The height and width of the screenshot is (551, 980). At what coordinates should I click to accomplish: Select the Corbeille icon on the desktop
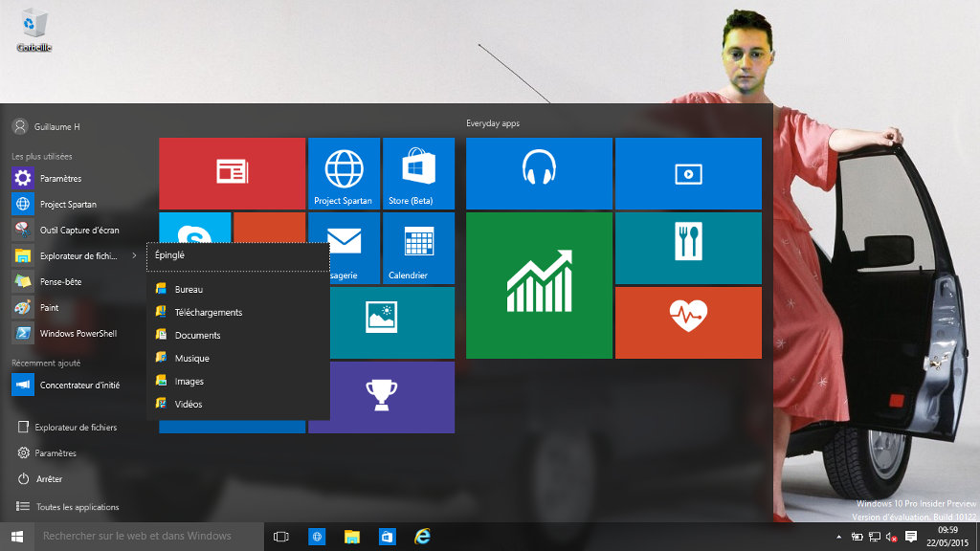pyautogui.click(x=33, y=30)
